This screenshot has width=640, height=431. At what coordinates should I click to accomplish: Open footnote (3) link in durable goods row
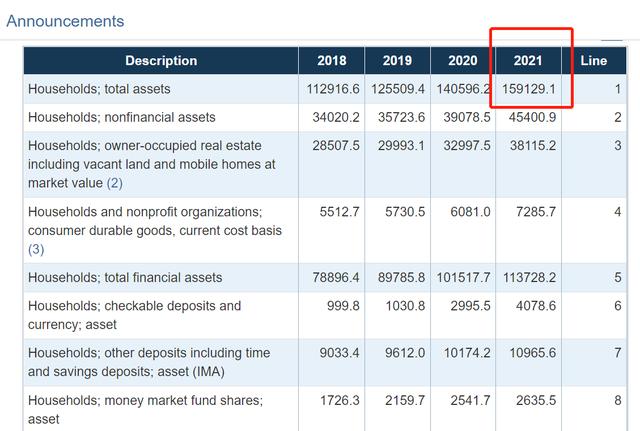(x=36, y=249)
